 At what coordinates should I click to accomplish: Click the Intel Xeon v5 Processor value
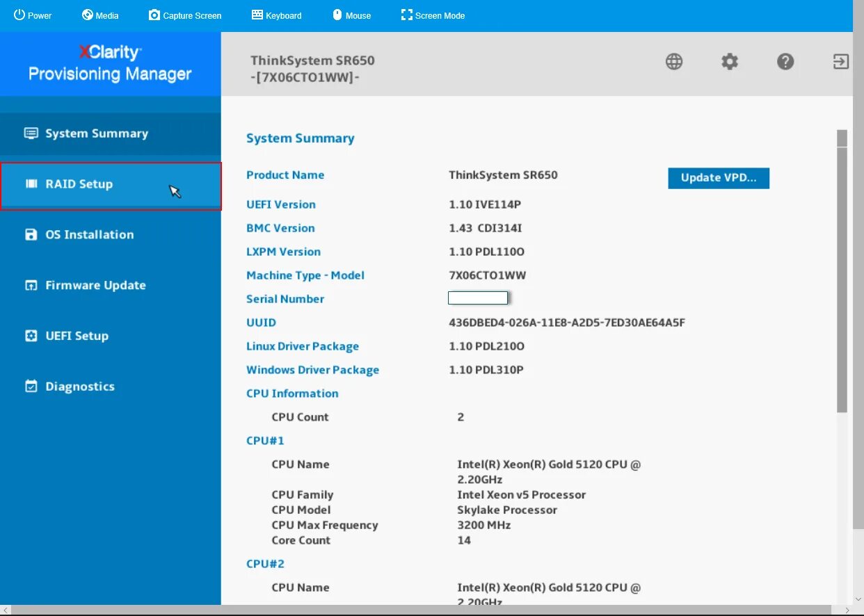click(522, 495)
